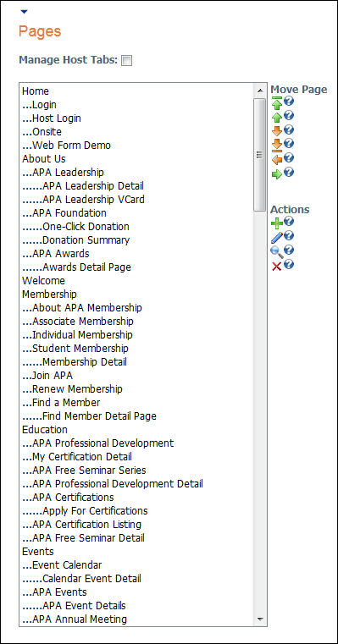Click the orange left arrow promote icon
The image size is (338, 644).
pos(277,159)
